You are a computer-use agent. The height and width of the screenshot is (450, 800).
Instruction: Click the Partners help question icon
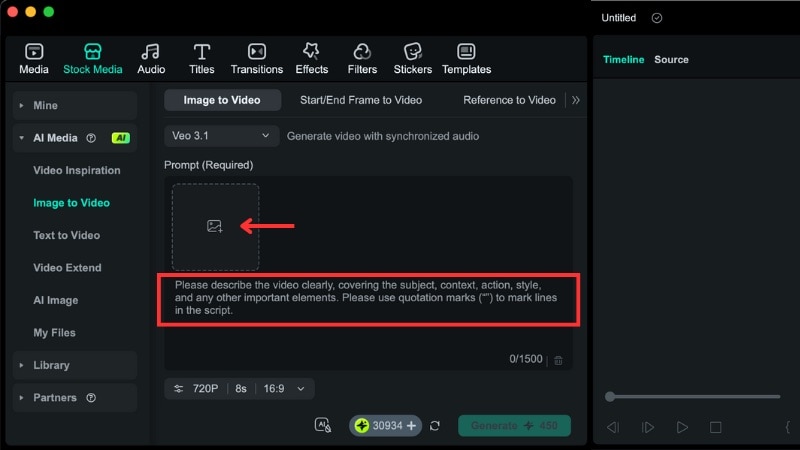[x=91, y=397]
